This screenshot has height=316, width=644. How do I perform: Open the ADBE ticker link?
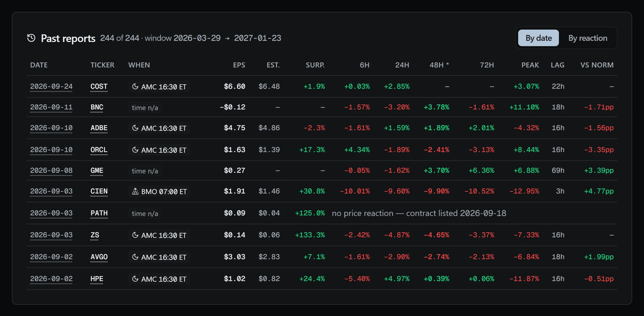[99, 128]
